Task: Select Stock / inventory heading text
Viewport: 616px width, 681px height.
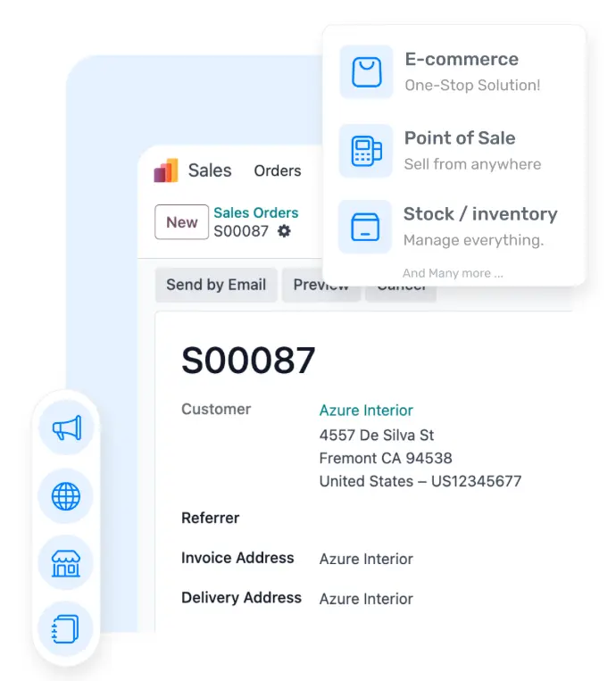Action: pyautogui.click(x=480, y=214)
